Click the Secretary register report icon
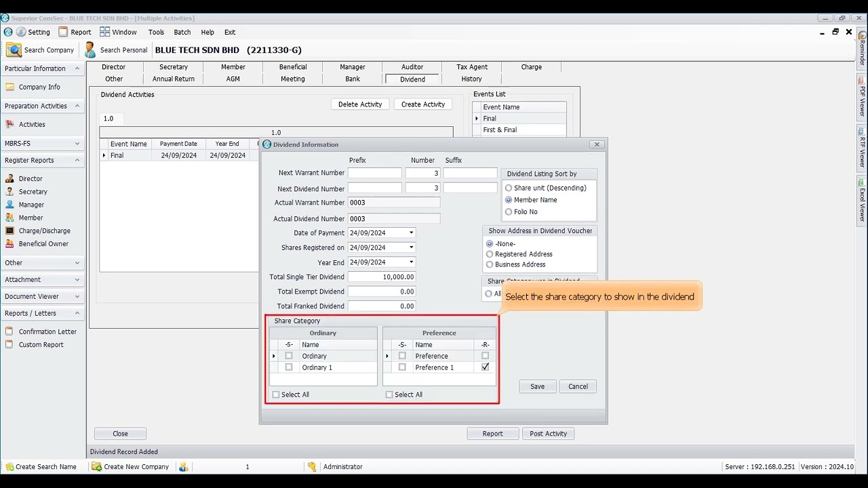This screenshot has height=488, width=868. (x=10, y=191)
